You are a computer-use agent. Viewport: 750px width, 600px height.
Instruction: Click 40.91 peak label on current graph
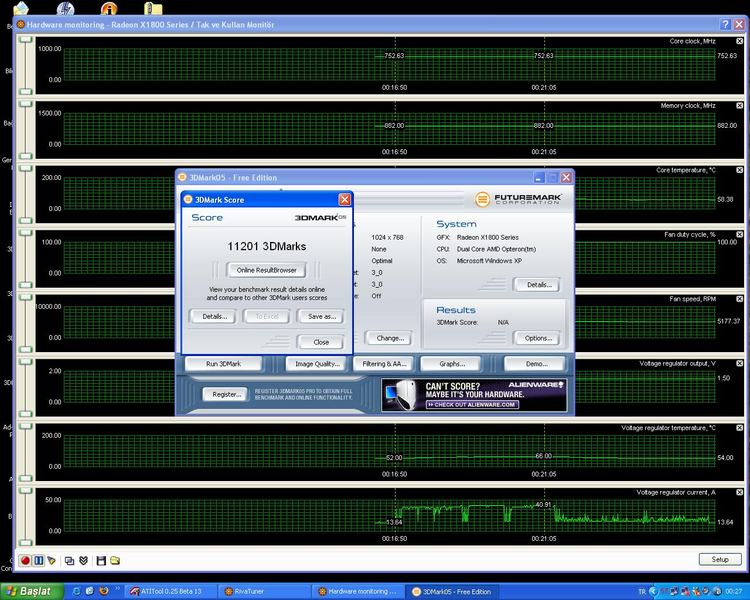543,504
